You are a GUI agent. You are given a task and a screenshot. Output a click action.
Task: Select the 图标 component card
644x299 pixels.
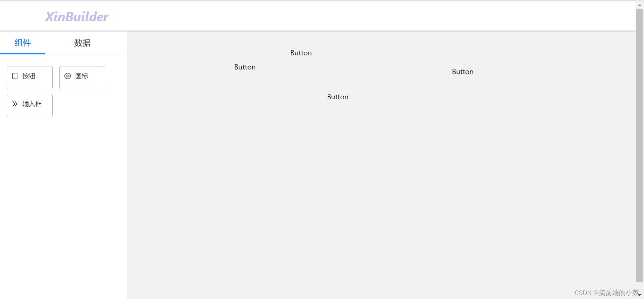[82, 78]
